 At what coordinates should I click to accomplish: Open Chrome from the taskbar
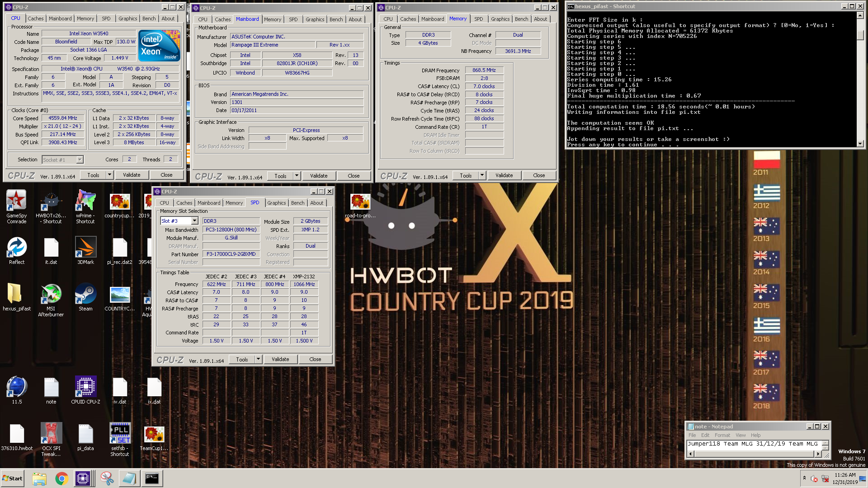click(61, 479)
